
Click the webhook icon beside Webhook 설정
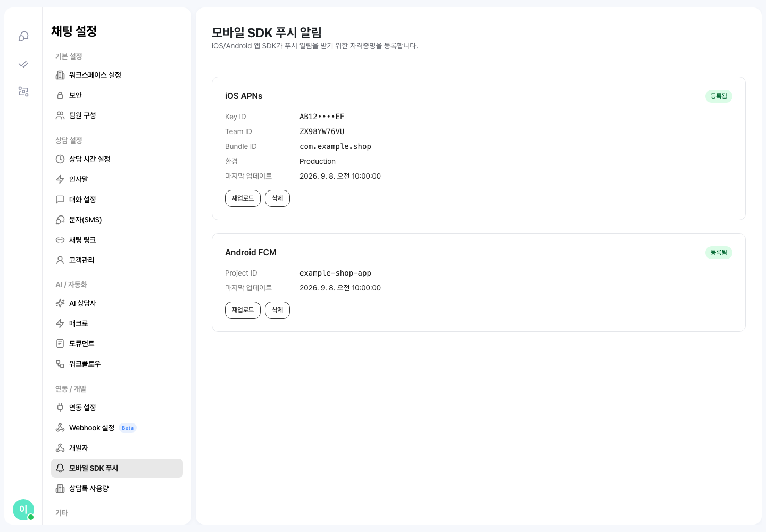coord(60,428)
